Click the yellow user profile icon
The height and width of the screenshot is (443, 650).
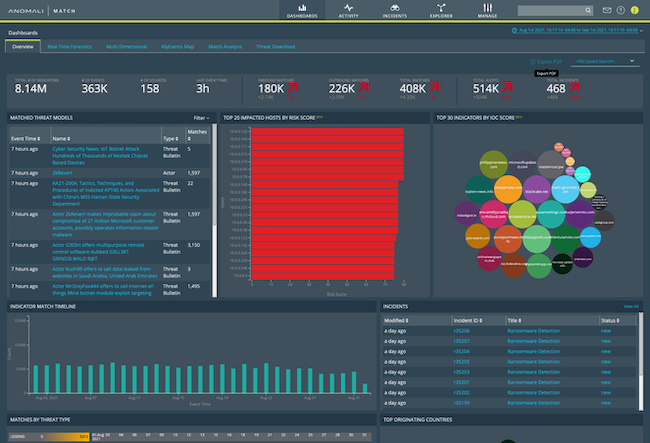pyautogui.click(x=635, y=11)
